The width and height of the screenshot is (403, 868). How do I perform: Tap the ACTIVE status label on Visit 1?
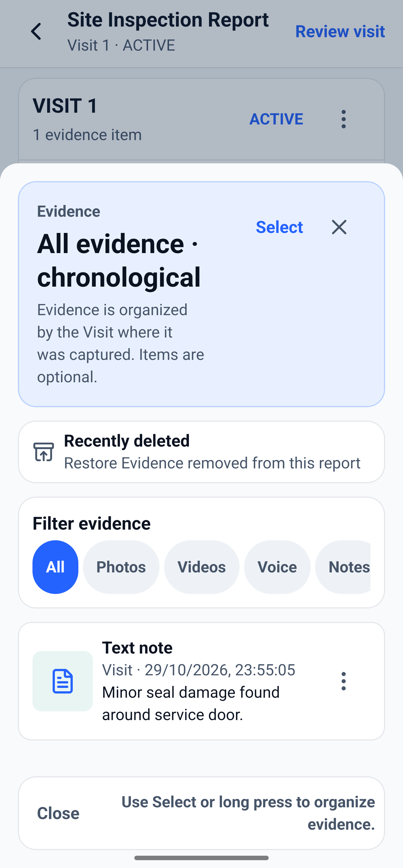[x=276, y=119]
